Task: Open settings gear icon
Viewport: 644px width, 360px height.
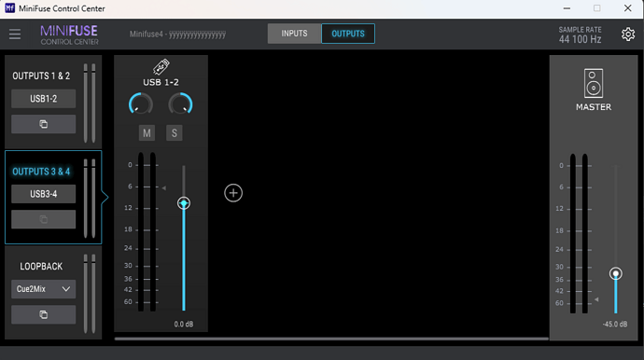Action: click(x=628, y=35)
